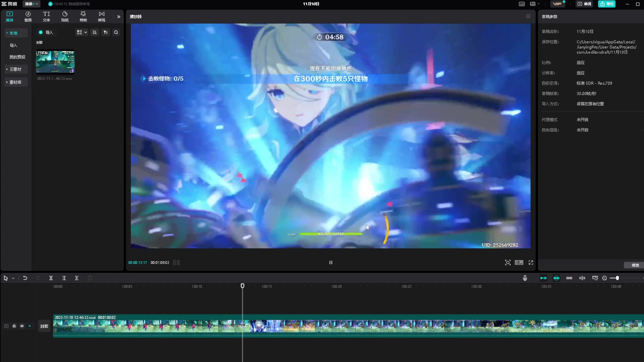644x362 pixels.
Task: Click the track thumbnail mode icon
Action: [6, 326]
